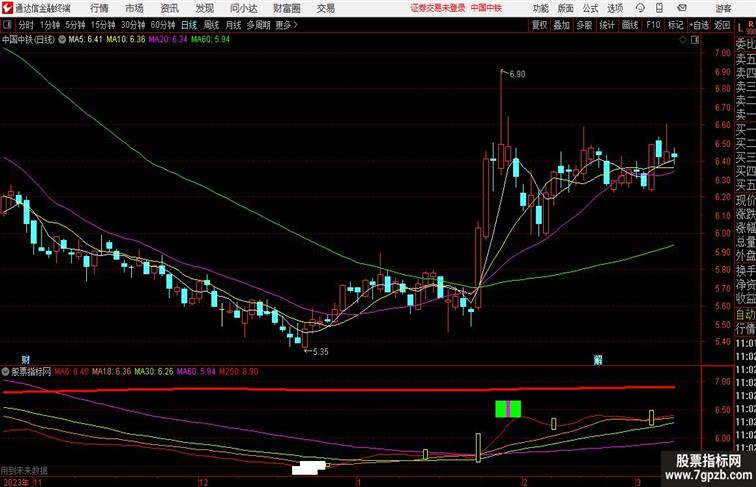
Task: Open the mobile phone icon
Action: click(660, 8)
